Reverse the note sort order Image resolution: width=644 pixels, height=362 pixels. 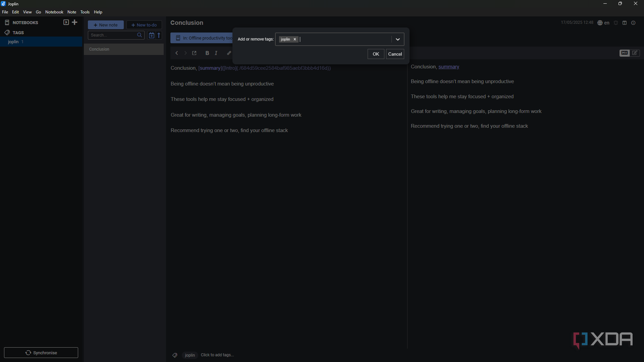coord(159,35)
